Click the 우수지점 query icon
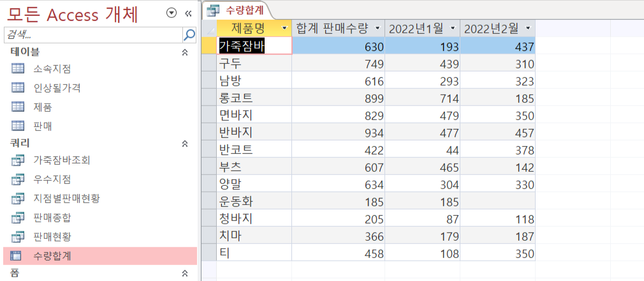This screenshot has width=644, height=281. 18,179
